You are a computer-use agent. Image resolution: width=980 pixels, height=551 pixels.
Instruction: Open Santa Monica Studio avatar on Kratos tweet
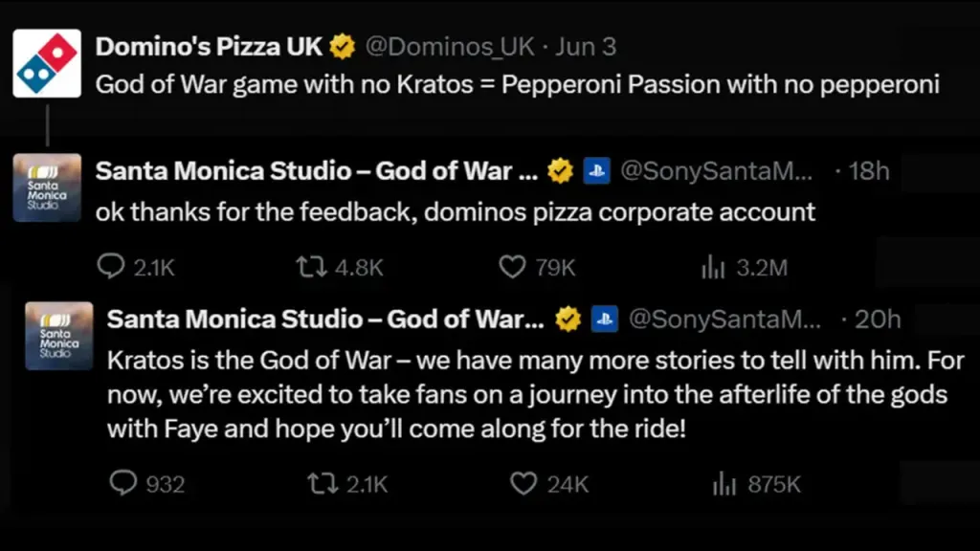pyautogui.click(x=58, y=336)
